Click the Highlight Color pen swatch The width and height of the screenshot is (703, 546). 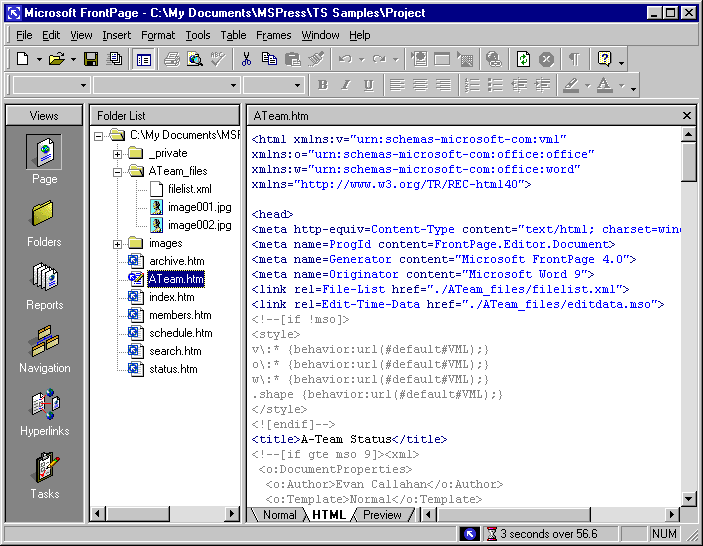(x=571, y=85)
